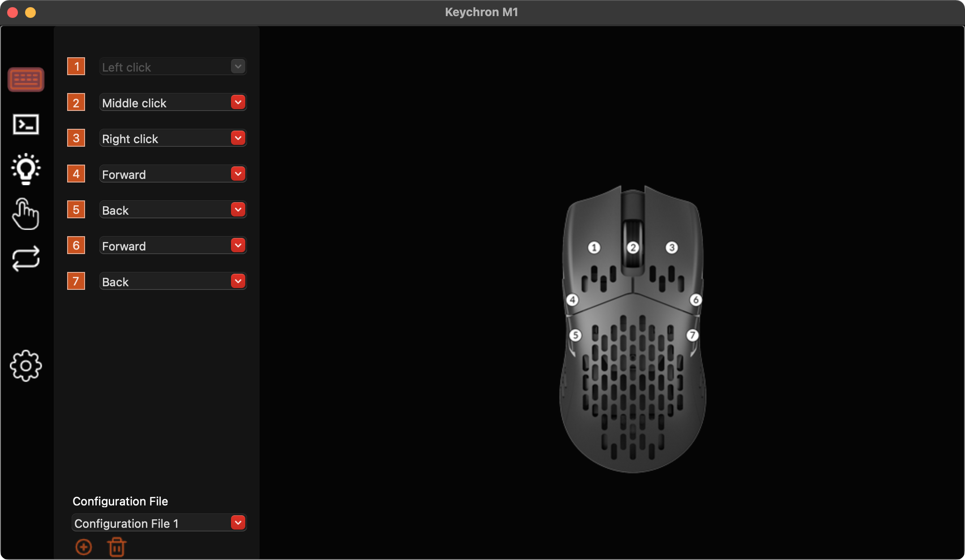Image resolution: width=965 pixels, height=560 pixels.
Task: Click scroll wheel marker 2 on mouse
Action: coord(633,247)
